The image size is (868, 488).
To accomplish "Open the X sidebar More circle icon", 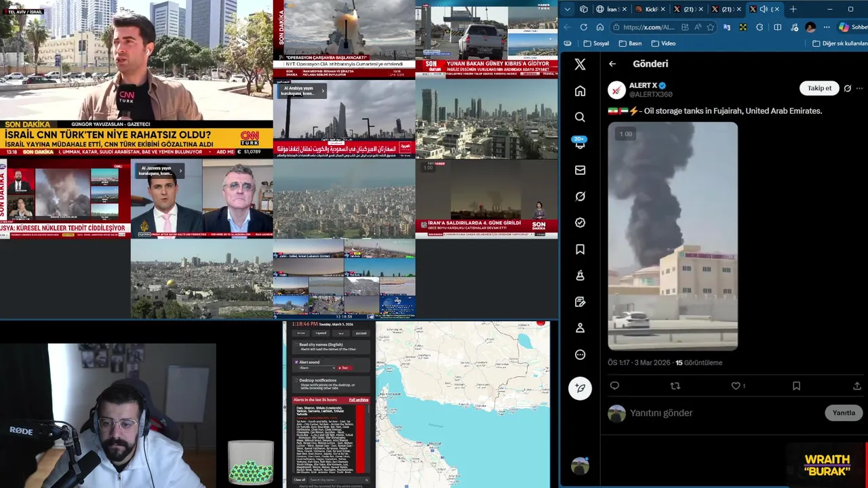I will coord(580,354).
